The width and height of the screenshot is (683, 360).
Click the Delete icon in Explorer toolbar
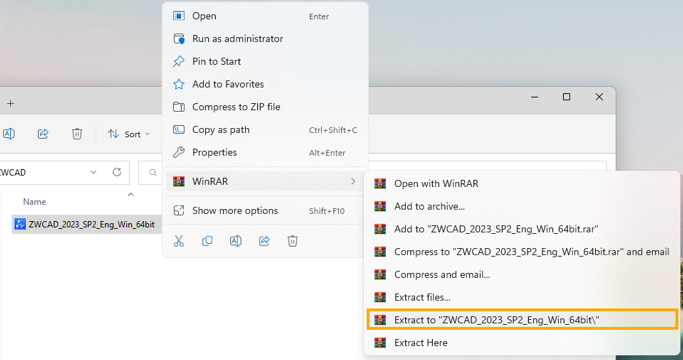click(77, 134)
